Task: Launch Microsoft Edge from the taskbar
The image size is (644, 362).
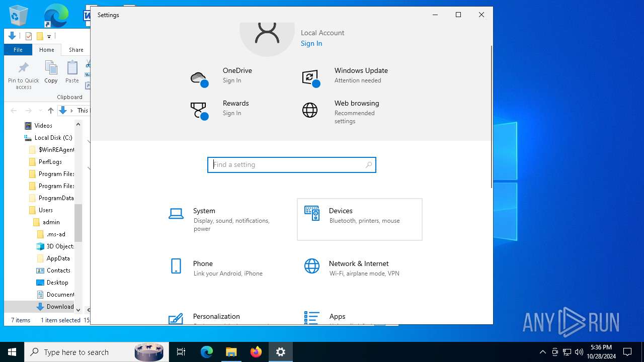Action: pyautogui.click(x=207, y=352)
